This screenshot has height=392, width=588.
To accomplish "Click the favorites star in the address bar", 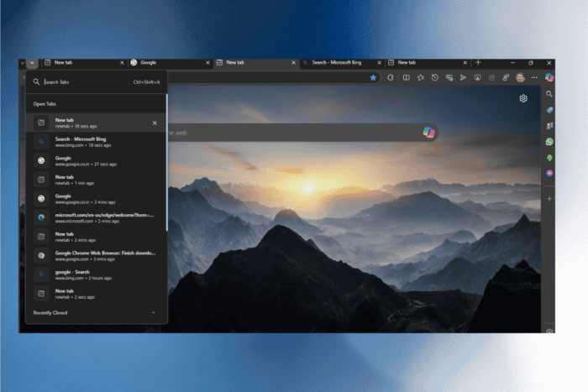I will tap(373, 77).
